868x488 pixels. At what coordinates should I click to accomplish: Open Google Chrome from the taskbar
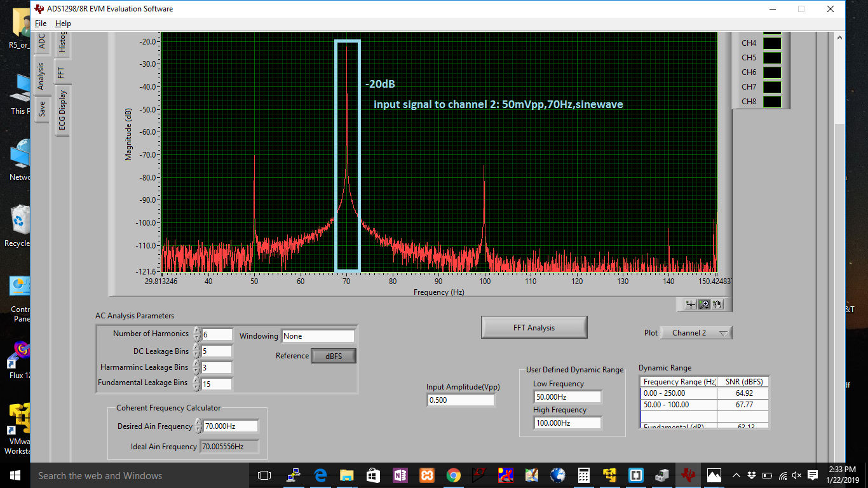click(453, 475)
